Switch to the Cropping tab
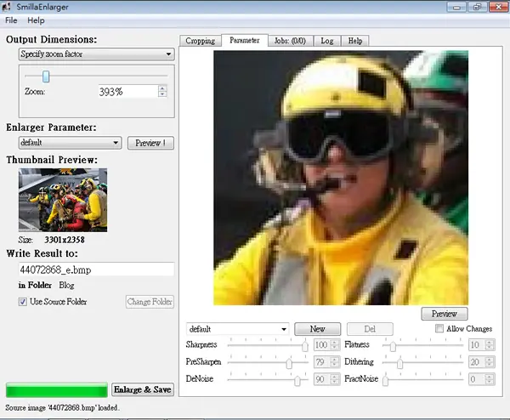This screenshot has width=510, height=420. point(201,41)
